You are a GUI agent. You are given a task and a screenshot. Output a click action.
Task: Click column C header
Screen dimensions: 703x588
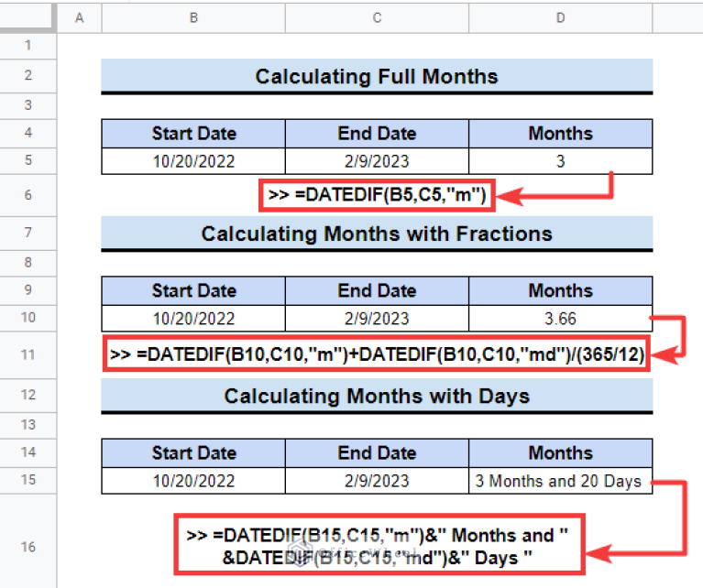coord(377,16)
